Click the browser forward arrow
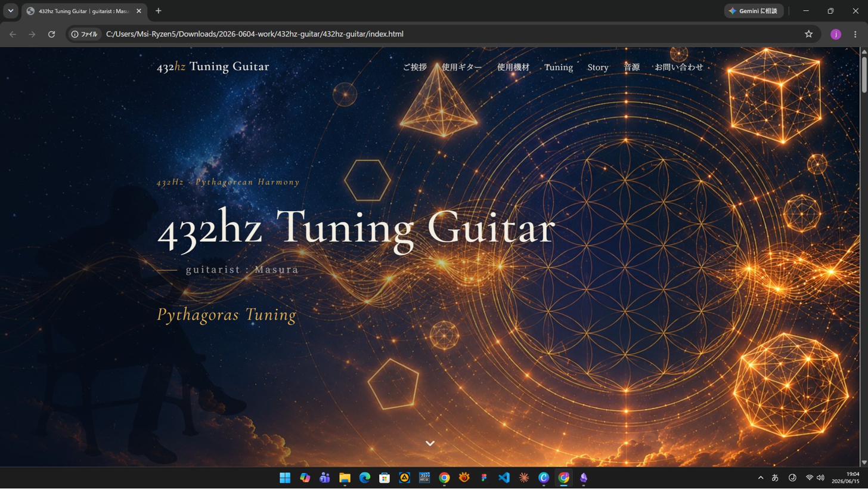 pos(32,34)
